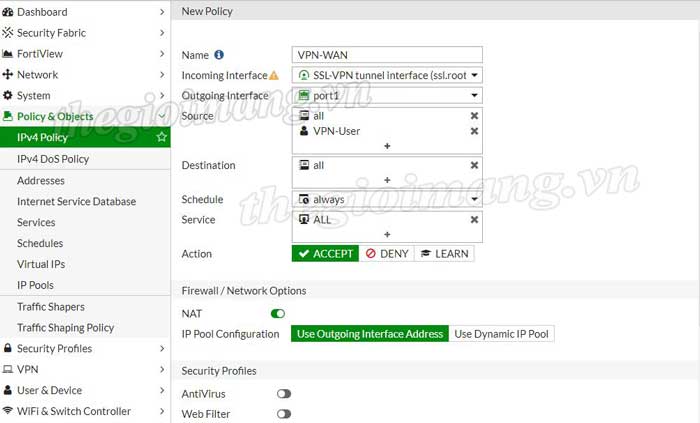This screenshot has width=700, height=423.
Task: Click the FortiView chart icon
Action: [x=8, y=54]
